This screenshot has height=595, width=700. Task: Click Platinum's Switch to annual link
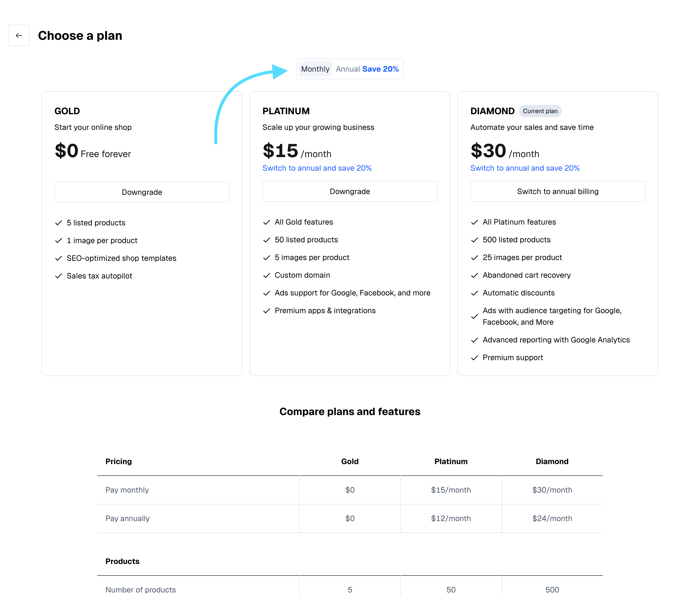pyautogui.click(x=317, y=168)
